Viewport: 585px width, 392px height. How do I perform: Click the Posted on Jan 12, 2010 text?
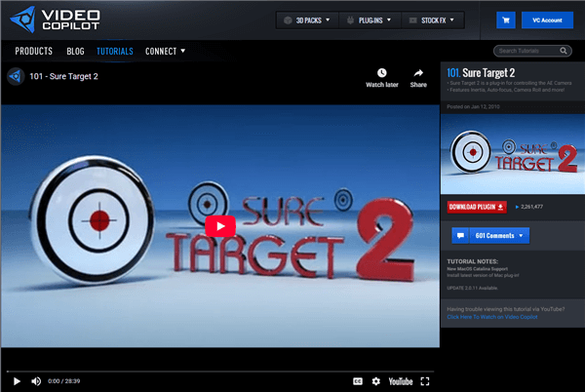click(x=473, y=106)
